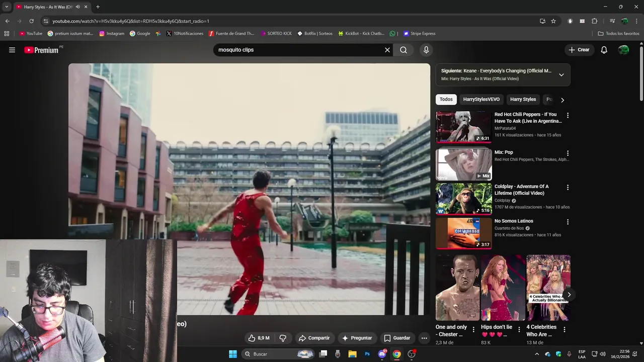
Task: Open options for 'One and only - Chester' Short
Action: [x=473, y=330]
